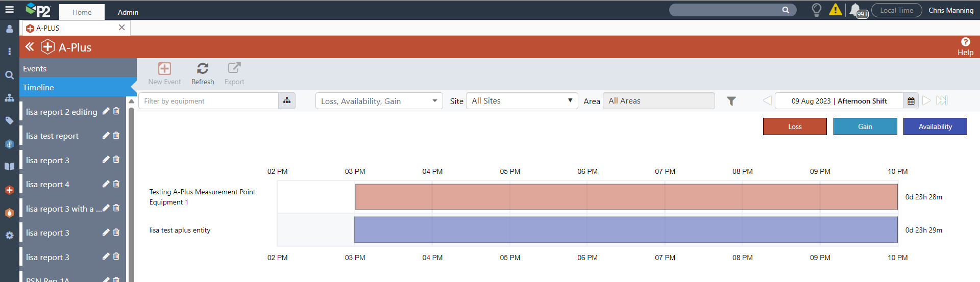Click the Refresh icon in the toolbar
The width and height of the screenshot is (980, 282).
(x=203, y=68)
